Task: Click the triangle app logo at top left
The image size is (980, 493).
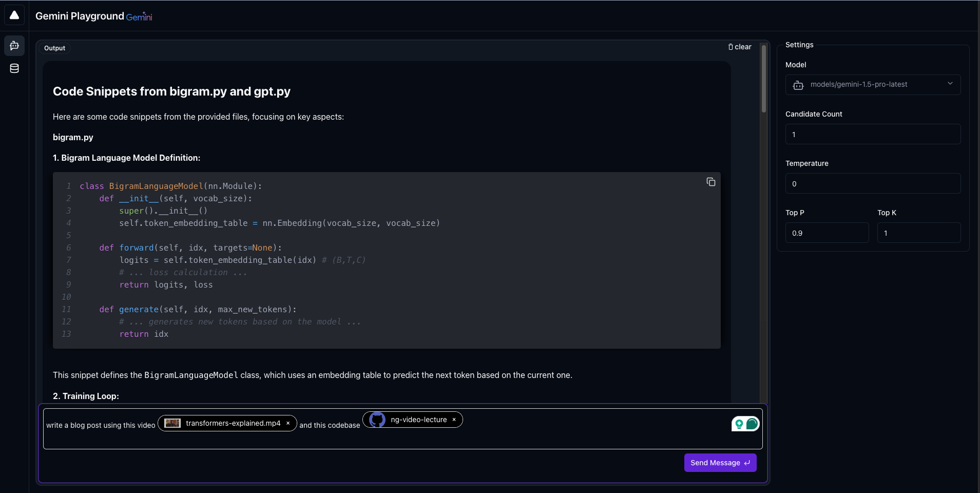Action: [14, 14]
